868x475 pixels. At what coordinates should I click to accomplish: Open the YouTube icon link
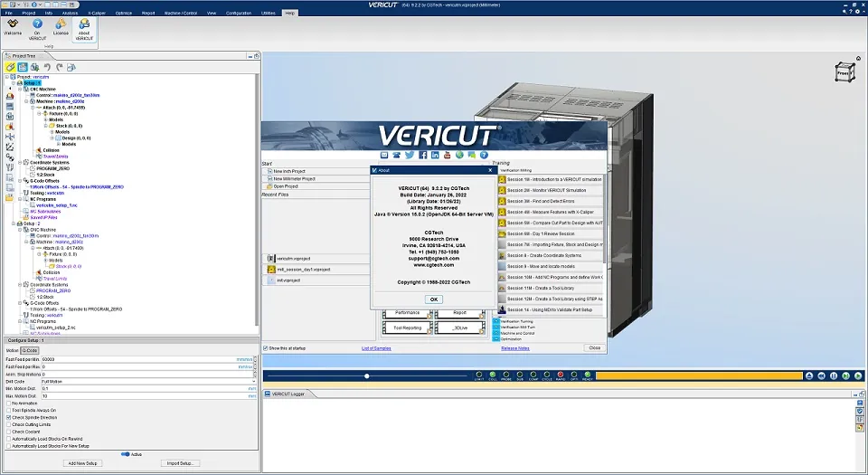(x=447, y=155)
